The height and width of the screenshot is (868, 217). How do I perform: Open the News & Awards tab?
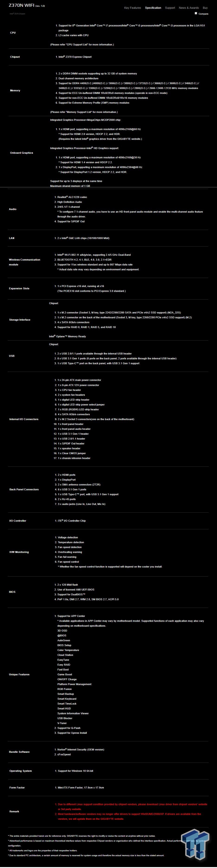coord(189,8)
